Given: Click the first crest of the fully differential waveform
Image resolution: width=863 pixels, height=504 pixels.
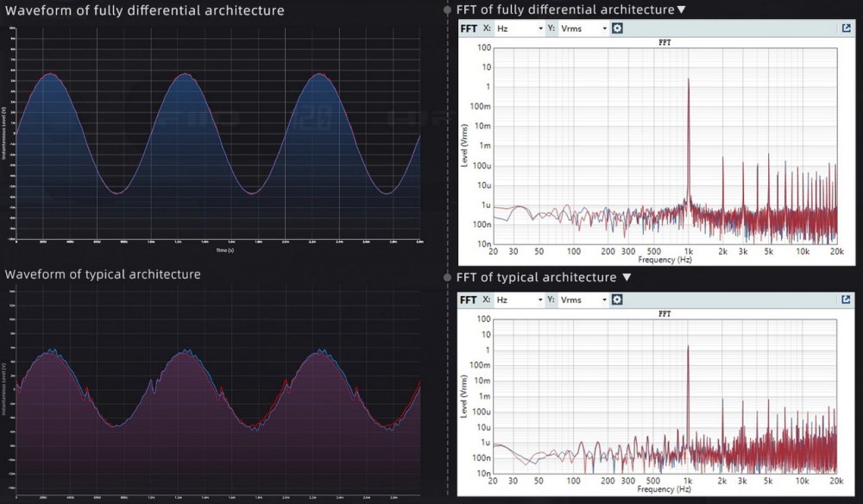Looking at the screenshot, I should tap(50, 74).
